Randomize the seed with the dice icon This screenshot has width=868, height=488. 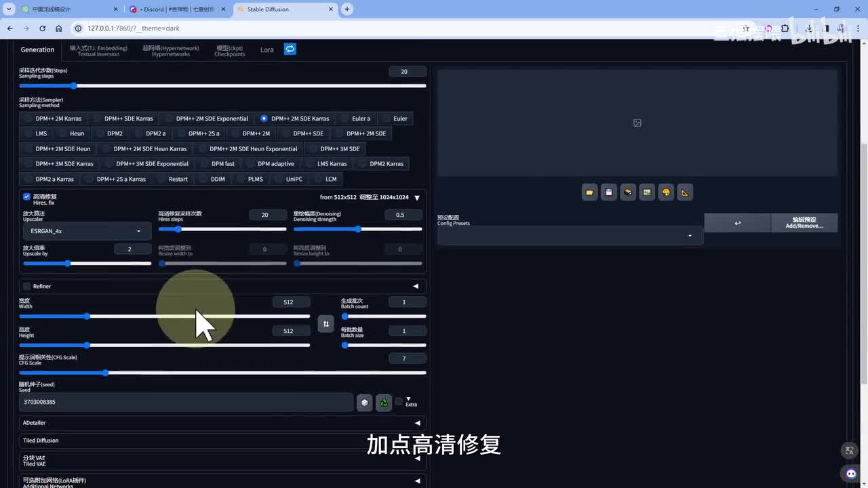(x=365, y=403)
